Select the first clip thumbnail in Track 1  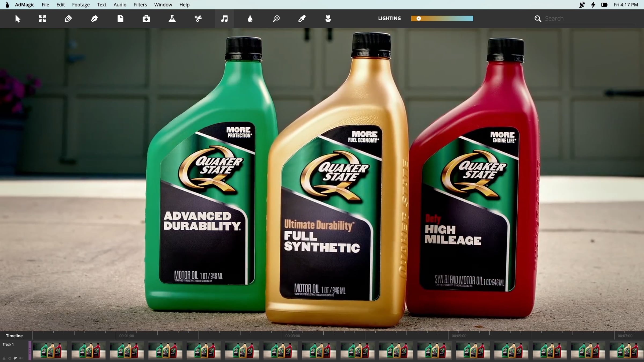[x=50, y=350]
